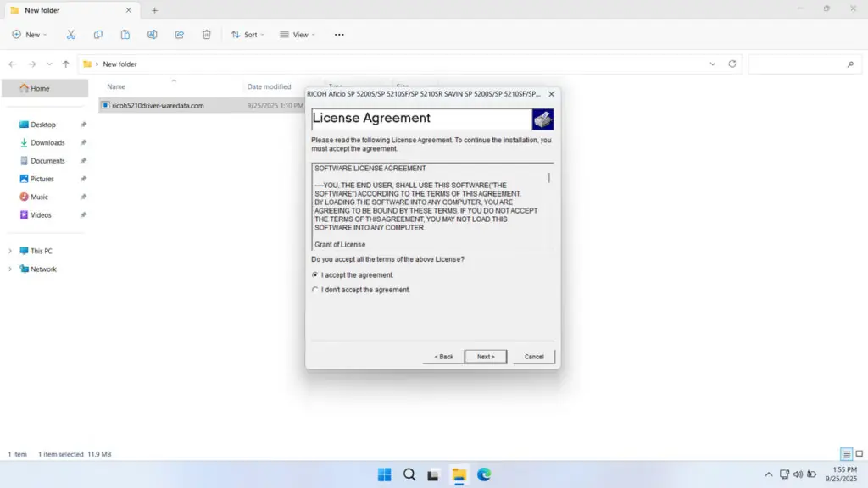
Task: Click Next in License Agreement dialog
Action: pos(486,357)
